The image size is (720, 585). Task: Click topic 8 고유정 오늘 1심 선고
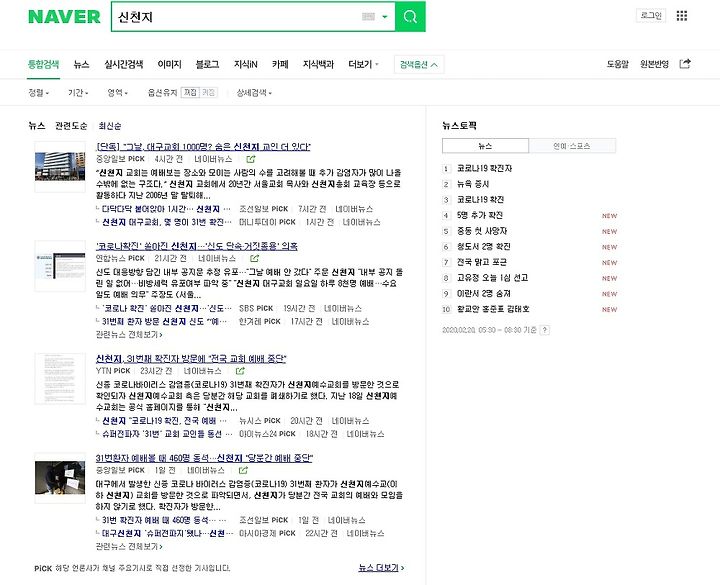[x=492, y=278]
